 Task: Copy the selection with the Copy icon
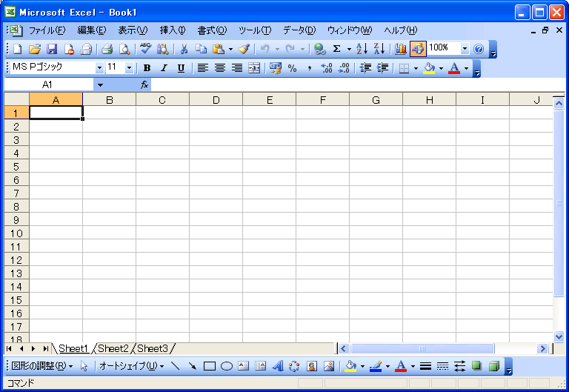tap(201, 49)
